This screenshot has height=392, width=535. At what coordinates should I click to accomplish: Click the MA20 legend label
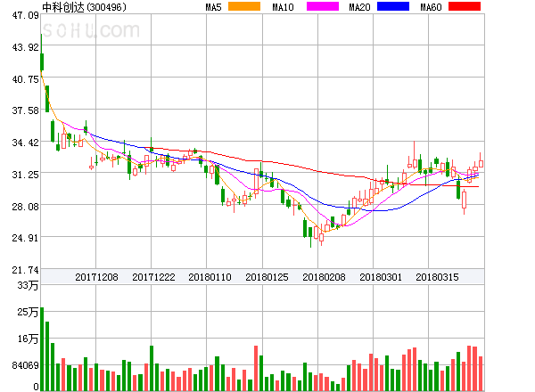pyautogui.click(x=359, y=7)
